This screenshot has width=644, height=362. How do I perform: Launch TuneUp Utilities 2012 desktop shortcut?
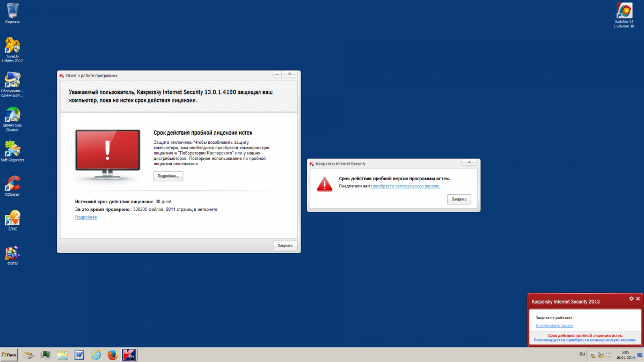coord(12,50)
